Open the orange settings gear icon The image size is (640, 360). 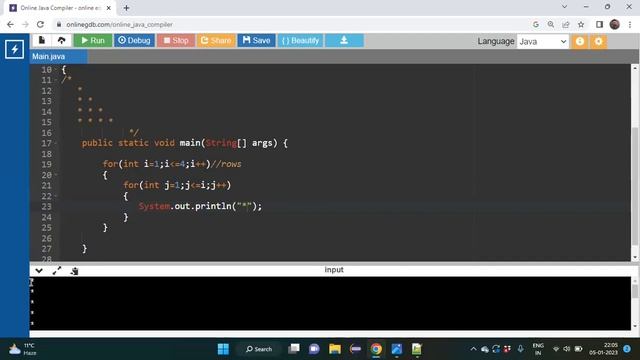pos(598,41)
